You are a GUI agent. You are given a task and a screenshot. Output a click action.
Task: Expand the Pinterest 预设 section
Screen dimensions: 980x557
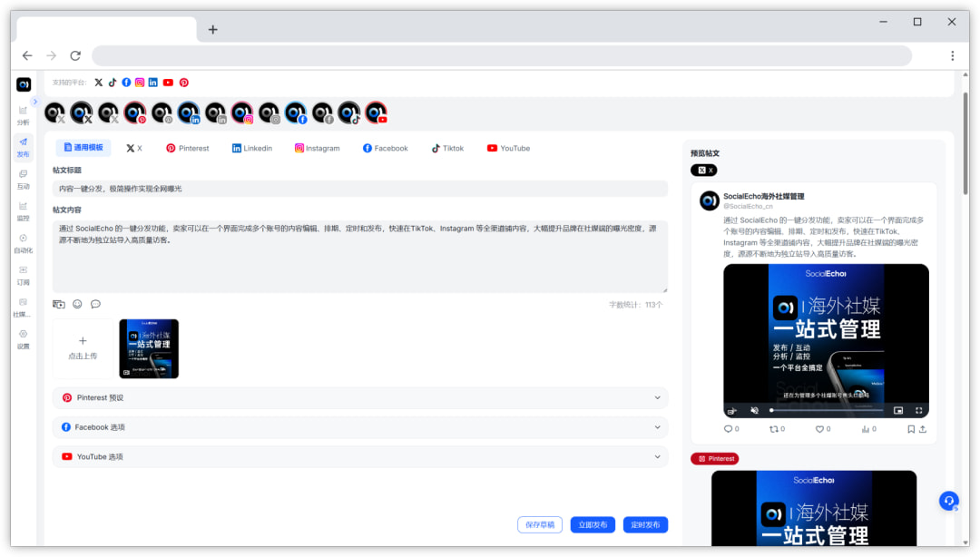click(x=360, y=397)
